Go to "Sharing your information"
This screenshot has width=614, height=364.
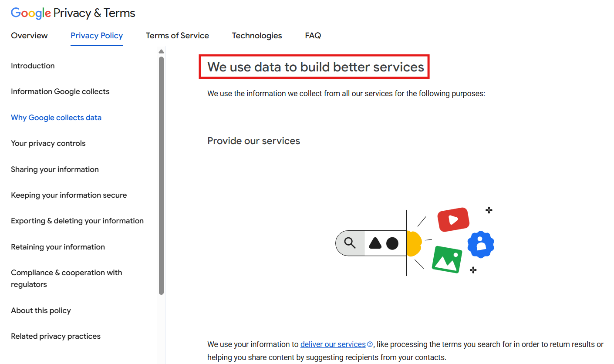pyautogui.click(x=54, y=169)
